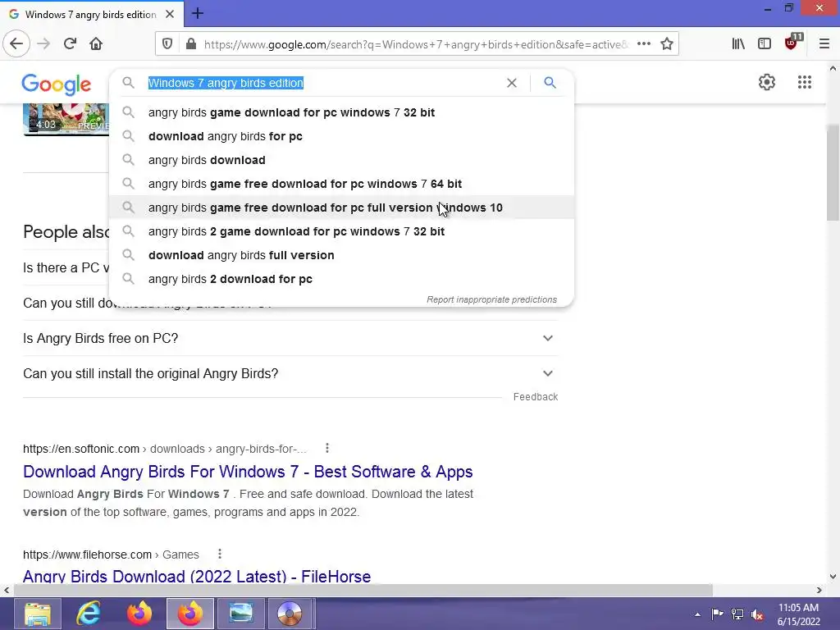This screenshot has width=840, height=630.
Task: Open the 4:03 video thumbnail
Action: [66, 119]
